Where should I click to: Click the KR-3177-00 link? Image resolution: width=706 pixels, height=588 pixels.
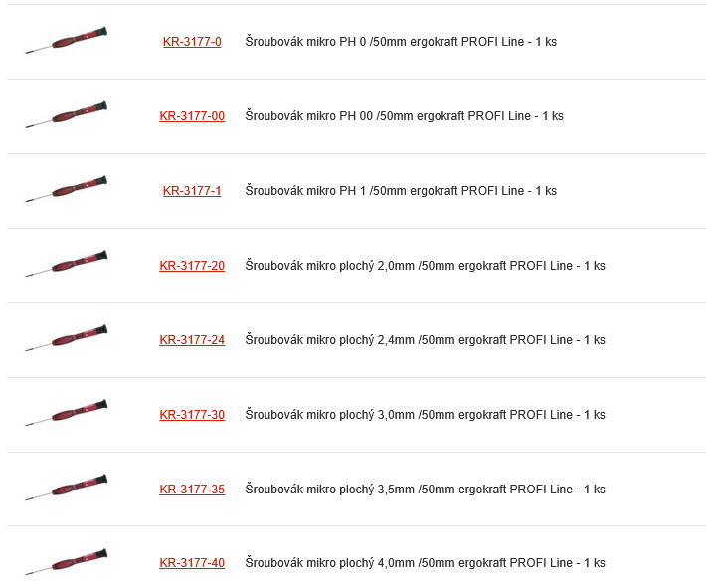tap(192, 116)
